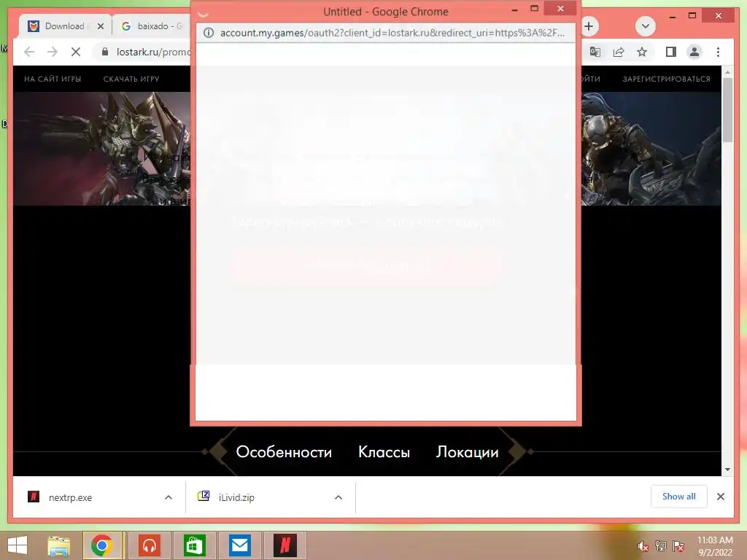Click the account.my.games URL in popup
The height and width of the screenshot is (560, 747).
392,33
